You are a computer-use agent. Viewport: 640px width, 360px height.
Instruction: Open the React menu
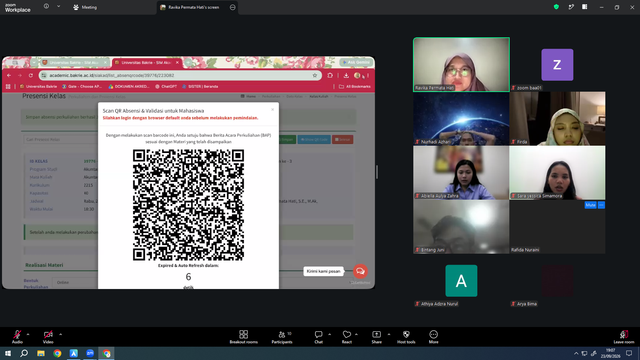pos(347,337)
